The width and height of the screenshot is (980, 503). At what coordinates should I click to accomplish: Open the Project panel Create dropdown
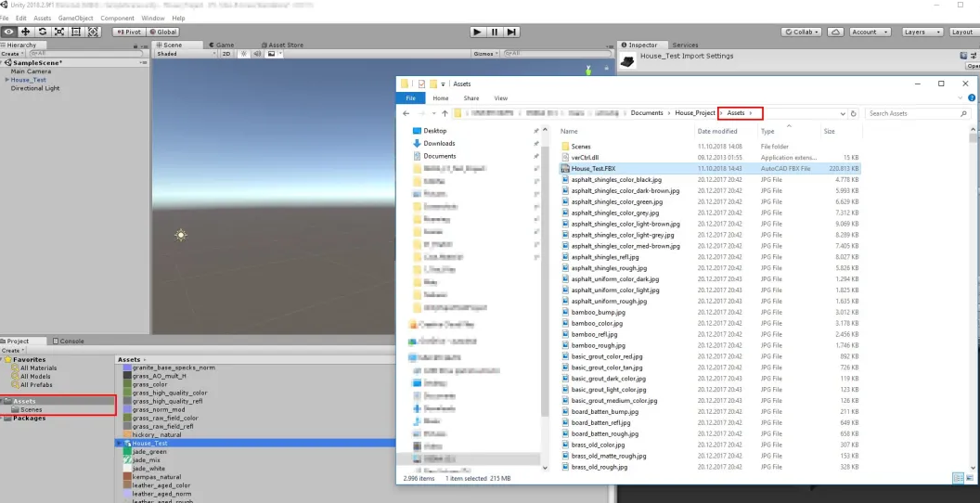click(x=11, y=351)
